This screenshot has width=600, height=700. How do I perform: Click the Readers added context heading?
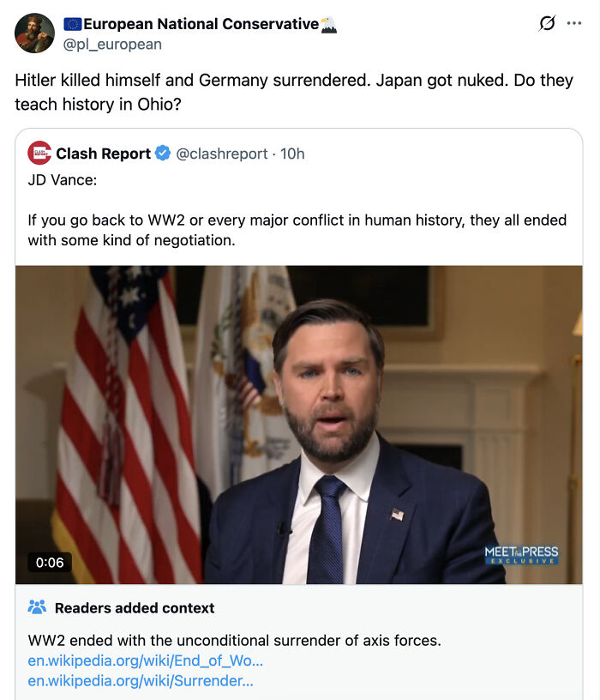coord(135,608)
